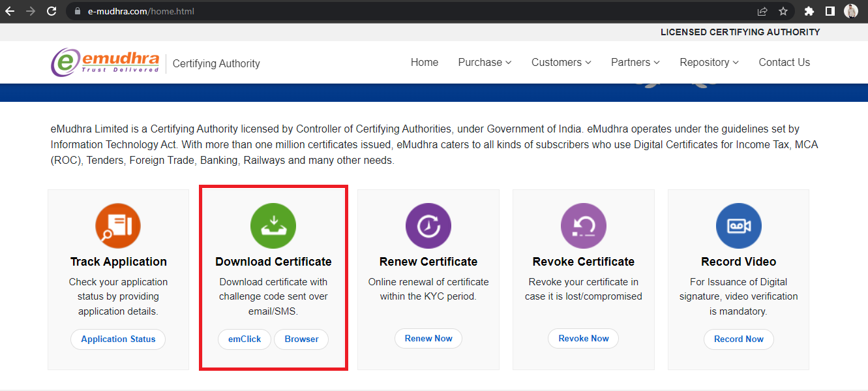Click the Revoke Certificate icon
Image resolution: width=868 pixels, height=391 pixels.
tap(583, 225)
